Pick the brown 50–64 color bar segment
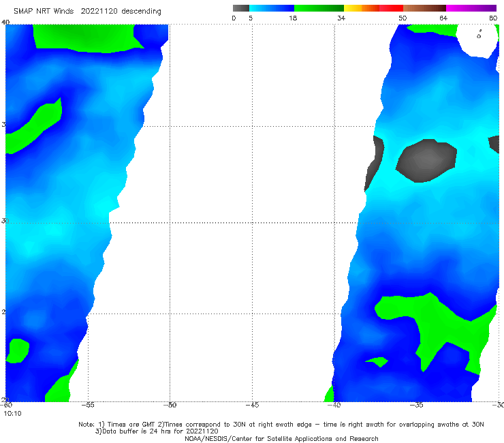Screen dimensions: 504x443 (424, 8)
